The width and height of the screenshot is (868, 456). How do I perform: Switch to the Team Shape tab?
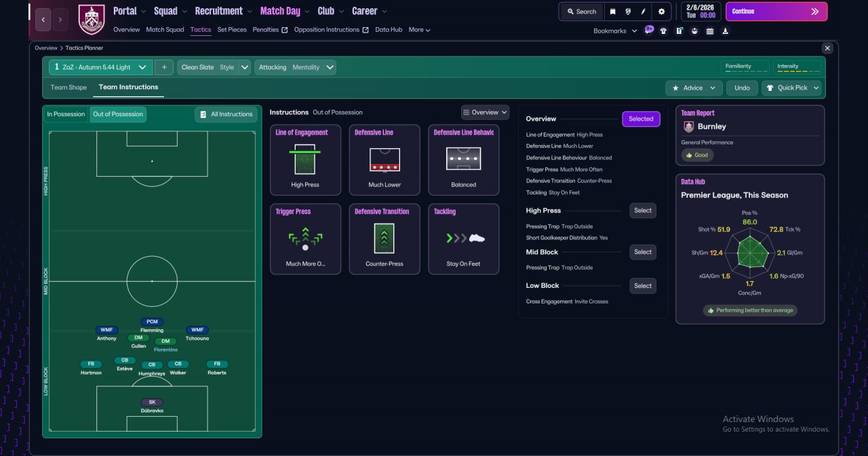(x=68, y=87)
